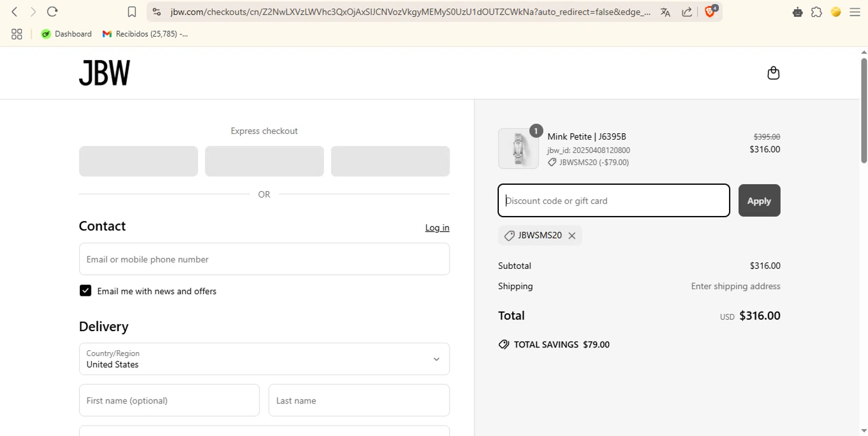Click the Mink Petite watch thumbnail
868x436 pixels.
click(518, 149)
